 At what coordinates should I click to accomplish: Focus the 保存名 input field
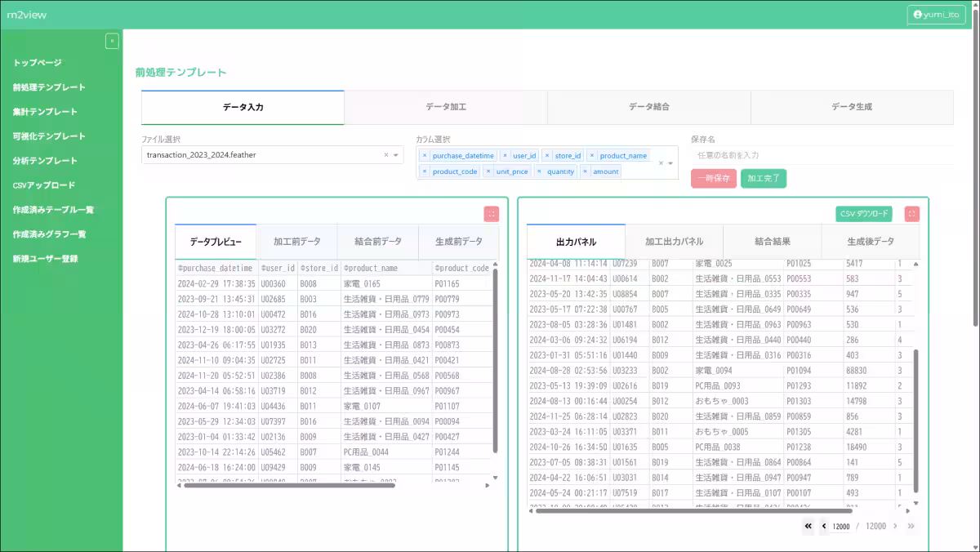[821, 155]
